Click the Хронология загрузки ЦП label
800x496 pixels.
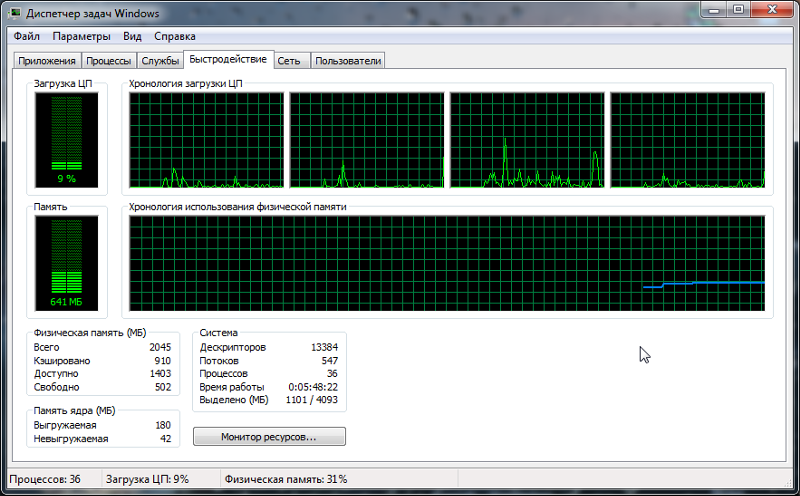(x=186, y=84)
